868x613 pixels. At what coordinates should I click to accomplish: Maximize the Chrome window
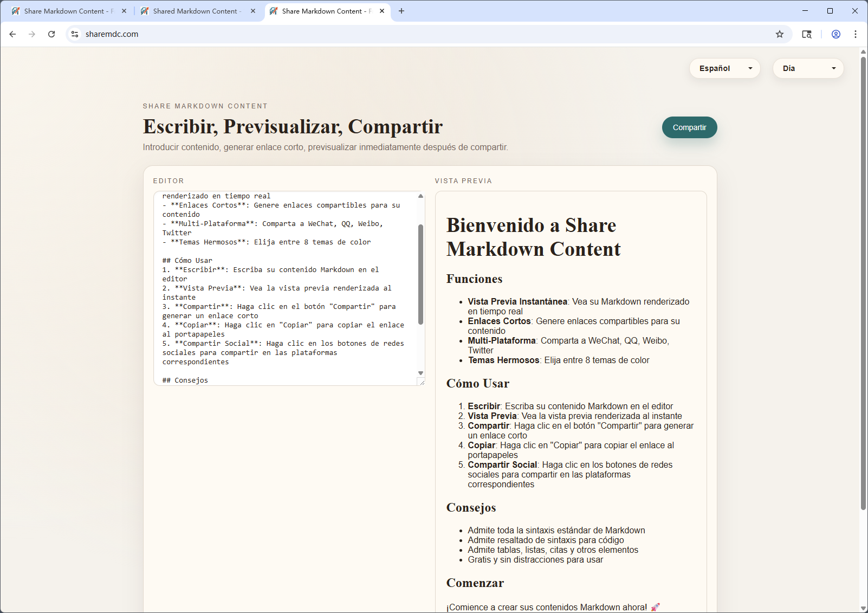[830, 11]
